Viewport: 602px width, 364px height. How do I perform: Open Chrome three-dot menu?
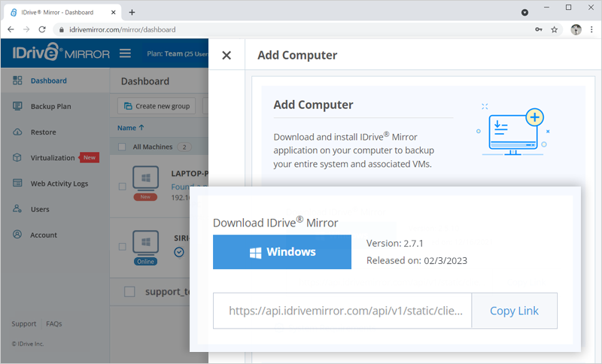[591, 29]
